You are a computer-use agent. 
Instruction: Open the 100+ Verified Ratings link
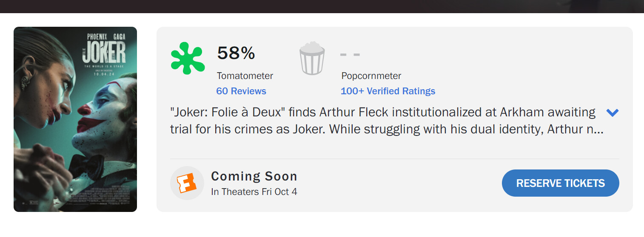(388, 91)
